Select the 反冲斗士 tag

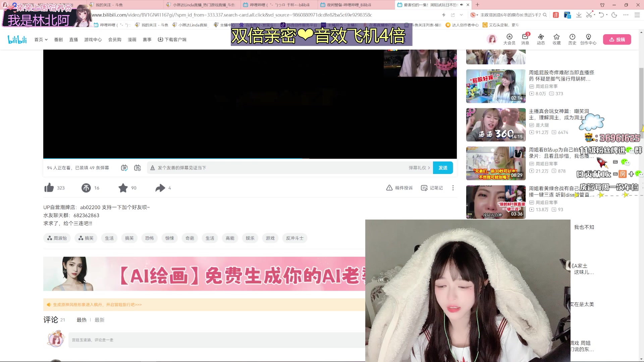294,238
